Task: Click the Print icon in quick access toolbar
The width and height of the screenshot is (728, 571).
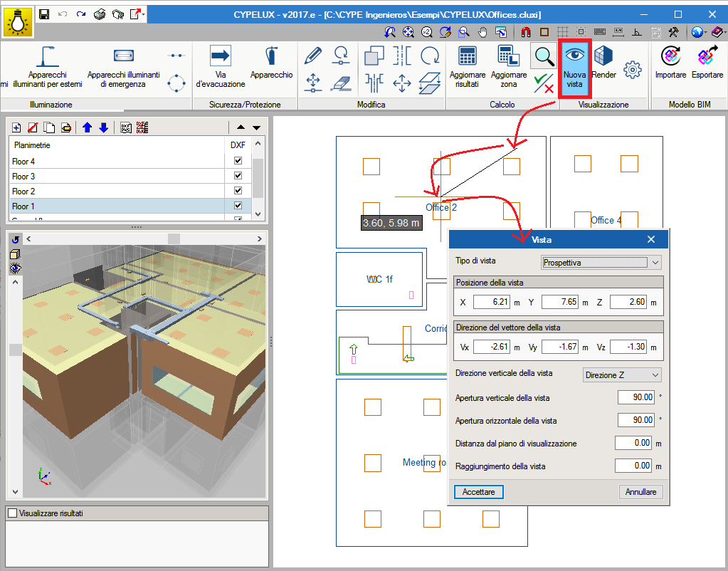Action: point(100,14)
